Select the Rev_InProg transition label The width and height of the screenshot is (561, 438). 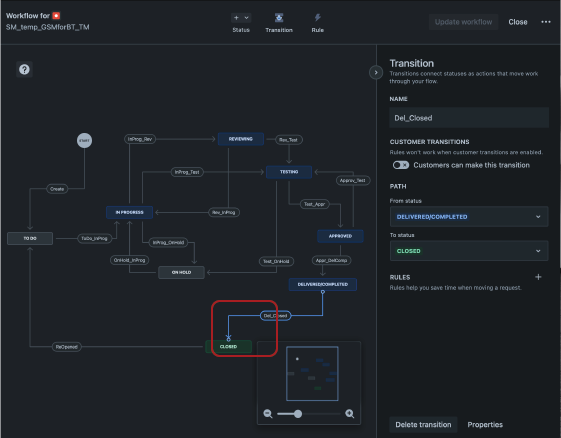[224, 213]
